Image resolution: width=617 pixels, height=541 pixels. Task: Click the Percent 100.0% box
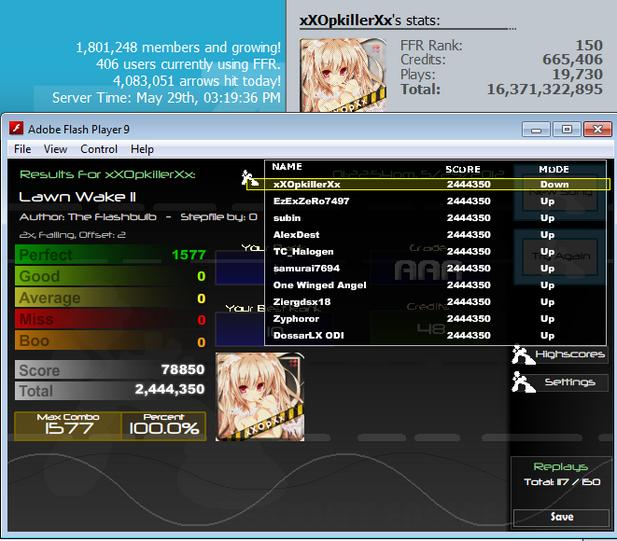pos(164,426)
